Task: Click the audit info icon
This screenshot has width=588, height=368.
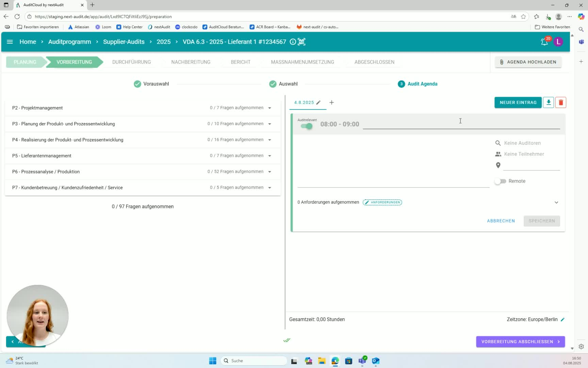Action: [293, 42]
